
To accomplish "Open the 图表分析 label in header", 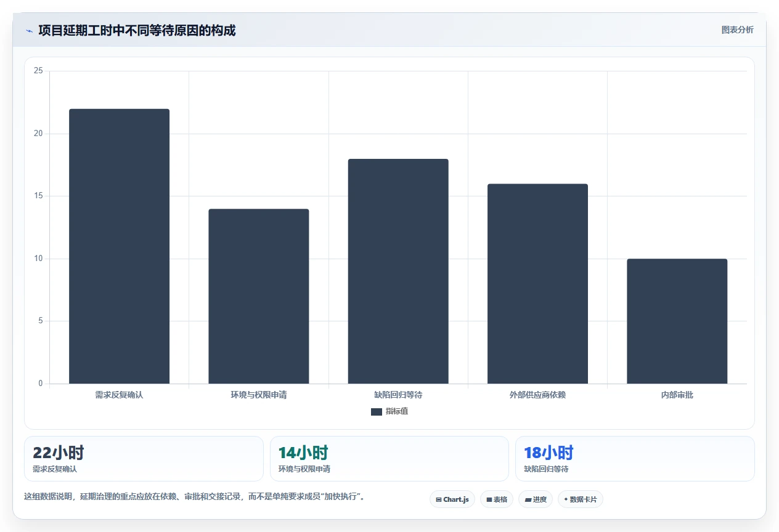I will [x=737, y=30].
